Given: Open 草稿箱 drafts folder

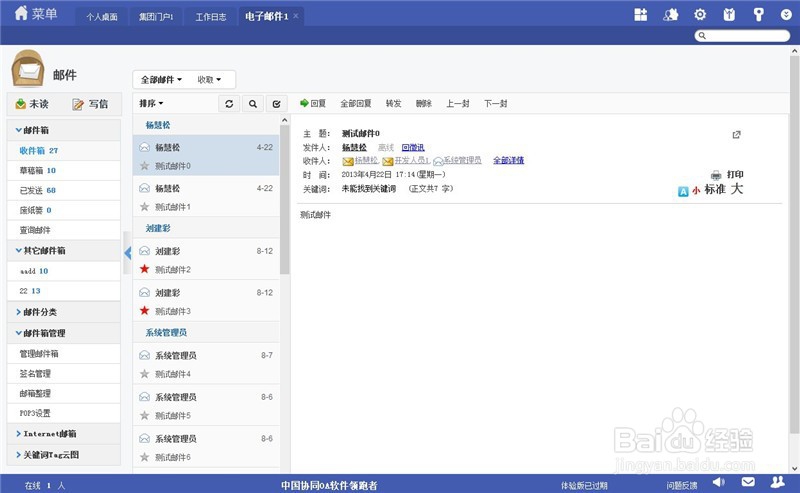Looking at the screenshot, I should (64, 170).
